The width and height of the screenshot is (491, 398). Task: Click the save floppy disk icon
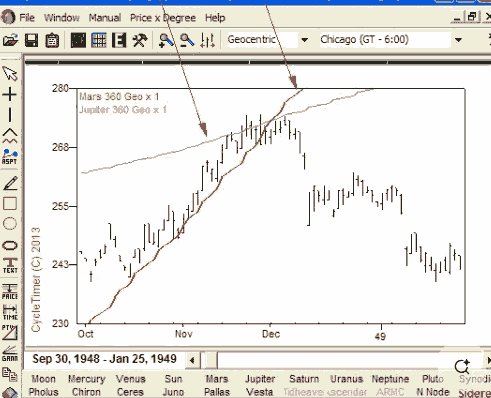(31, 40)
